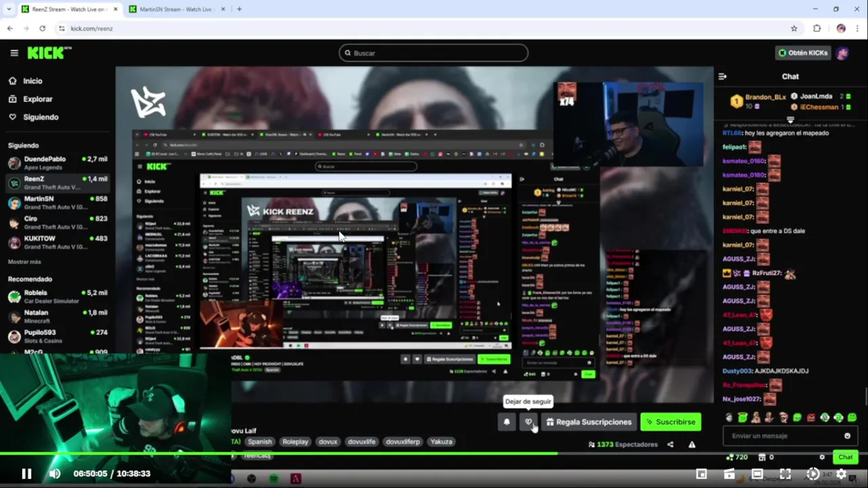Select the Spanish tag

pos(259,441)
